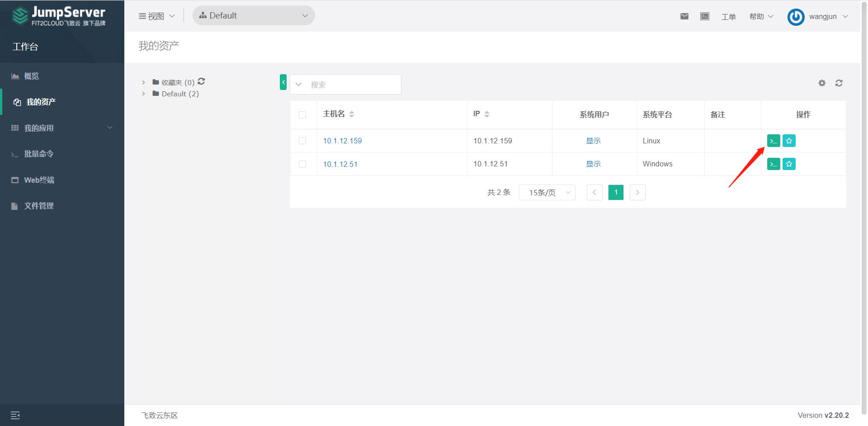Refresh the asset list
The width and height of the screenshot is (868, 426).
(x=839, y=83)
